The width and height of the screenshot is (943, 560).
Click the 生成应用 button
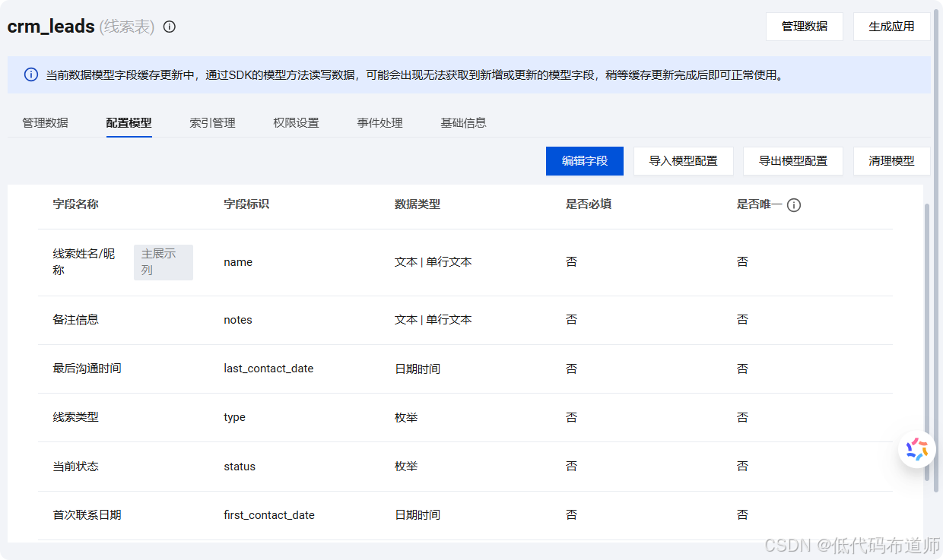pos(892,26)
